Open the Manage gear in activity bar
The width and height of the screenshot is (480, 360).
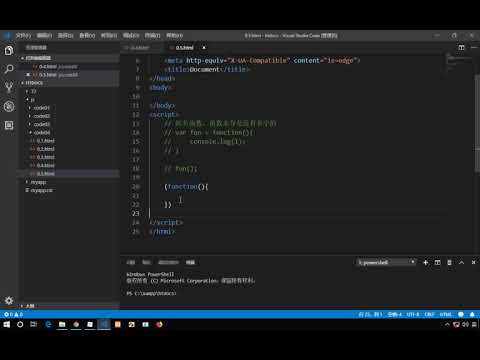tap(9, 300)
